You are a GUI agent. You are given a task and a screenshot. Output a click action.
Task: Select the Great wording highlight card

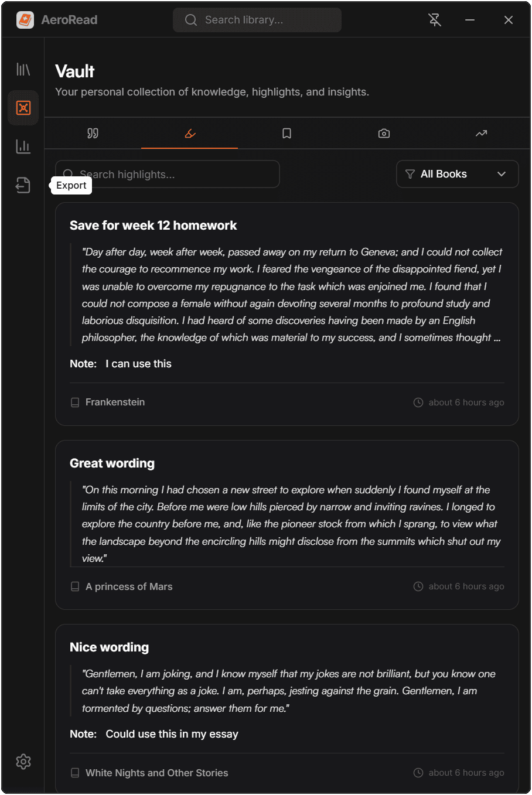(x=287, y=463)
